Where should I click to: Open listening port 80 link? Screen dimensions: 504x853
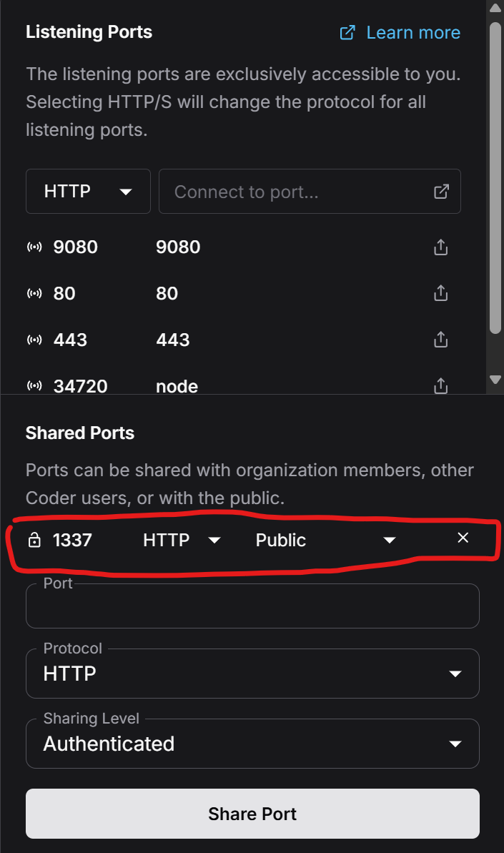tap(64, 293)
